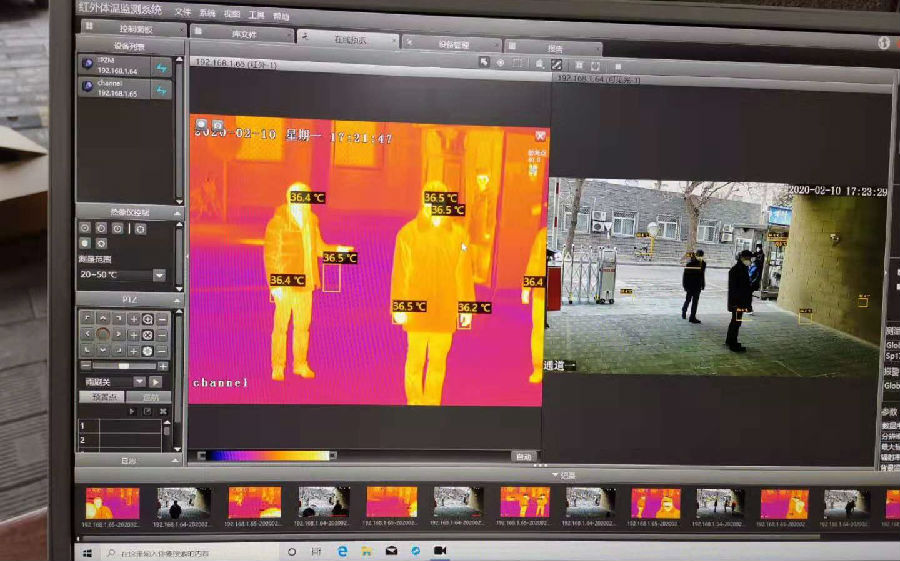Collapse the PTZ panel header

178,299
